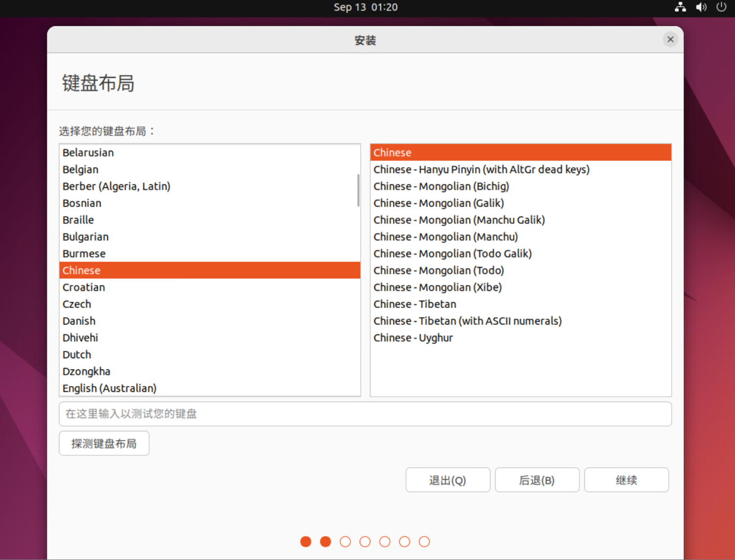Click the 继续 (Continue) button
The width and height of the screenshot is (735, 560).
[626, 480]
